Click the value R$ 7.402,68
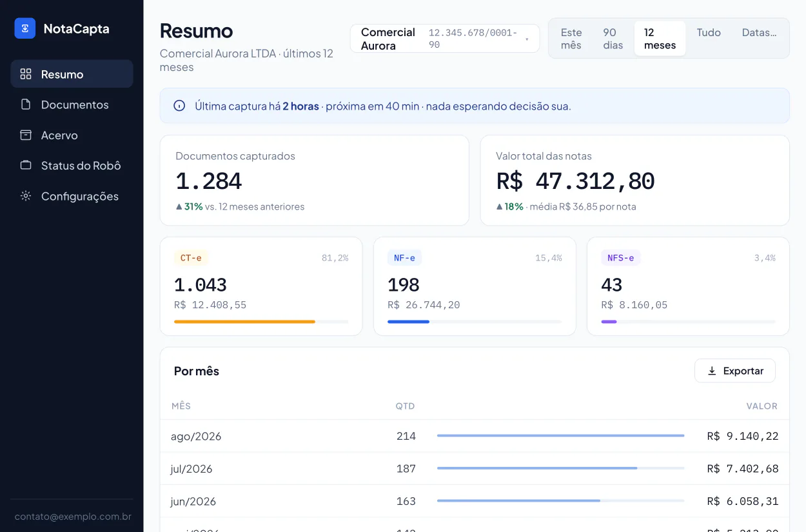This screenshot has width=806, height=532. [743, 469]
